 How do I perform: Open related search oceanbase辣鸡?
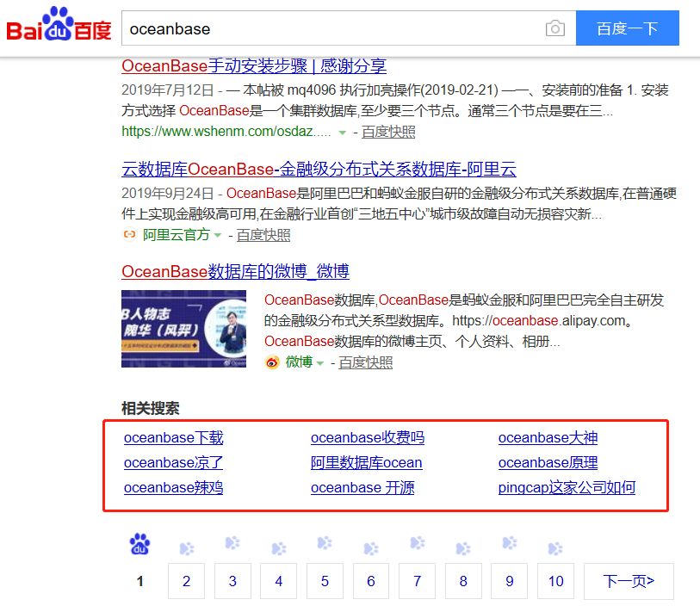coord(173,487)
